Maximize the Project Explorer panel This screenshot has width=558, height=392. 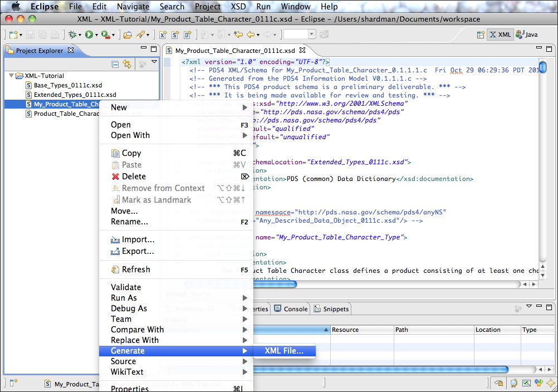click(154, 49)
